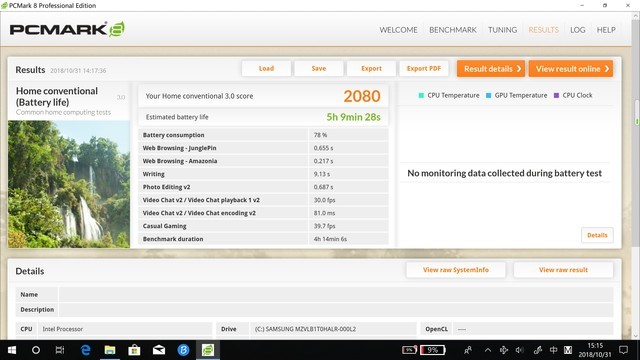This screenshot has height=360, width=640.
Task: Open File Explorer from the taskbar
Action: (x=110, y=350)
